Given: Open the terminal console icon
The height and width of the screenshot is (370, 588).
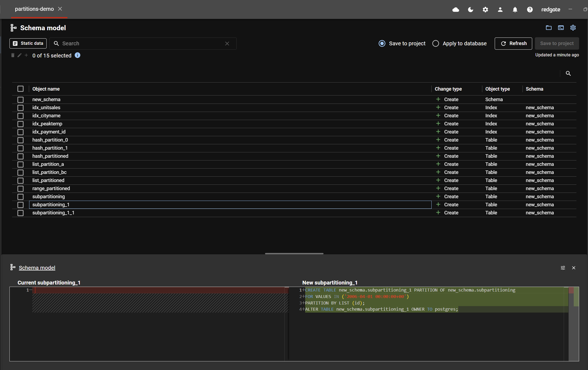Looking at the screenshot, I should (x=561, y=28).
